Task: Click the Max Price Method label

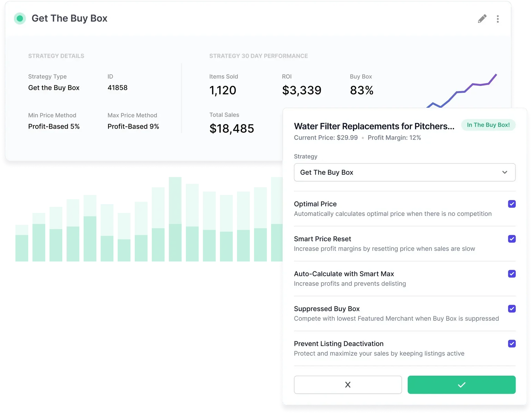Action: coord(132,115)
